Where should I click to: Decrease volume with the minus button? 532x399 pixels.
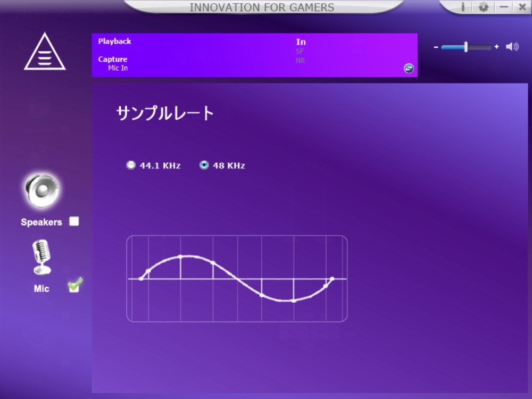[436, 47]
